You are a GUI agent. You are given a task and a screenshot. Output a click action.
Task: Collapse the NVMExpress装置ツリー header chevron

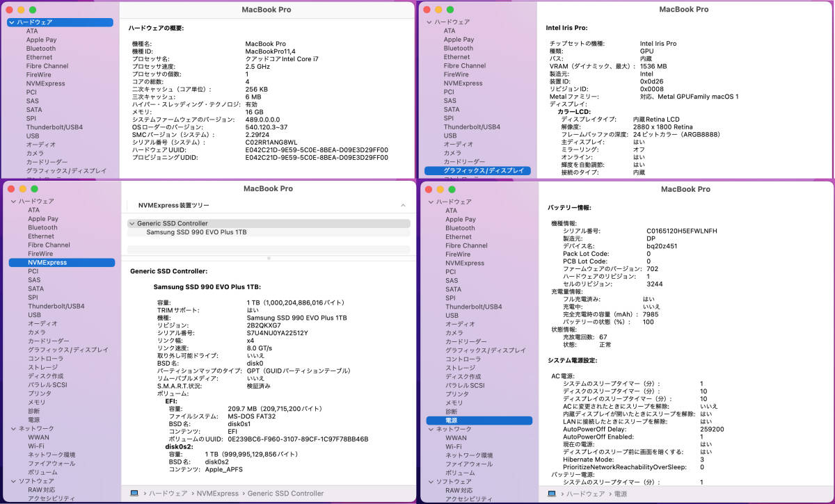[x=403, y=206]
